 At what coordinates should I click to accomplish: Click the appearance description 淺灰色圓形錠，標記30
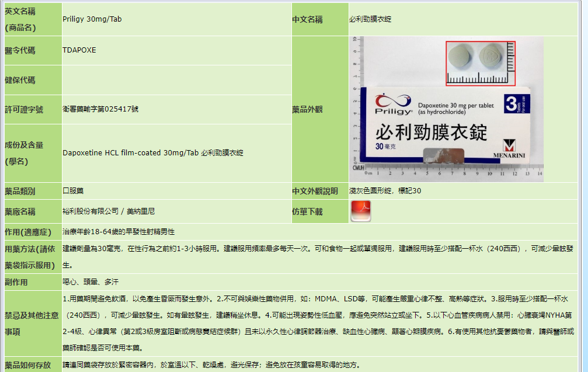coord(385,191)
